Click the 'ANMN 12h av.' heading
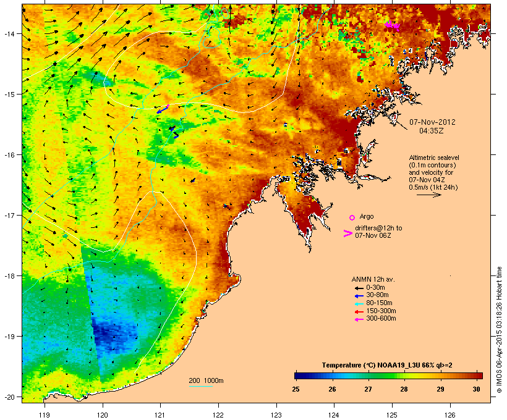The width and height of the screenshot is (507, 420). pyautogui.click(x=373, y=279)
